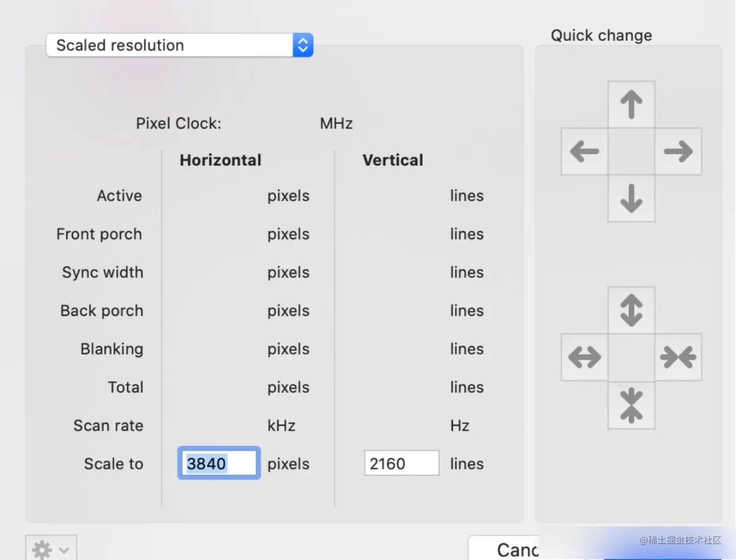Open the Scaled resolution dropdown
The image size is (736, 560).
[179, 45]
